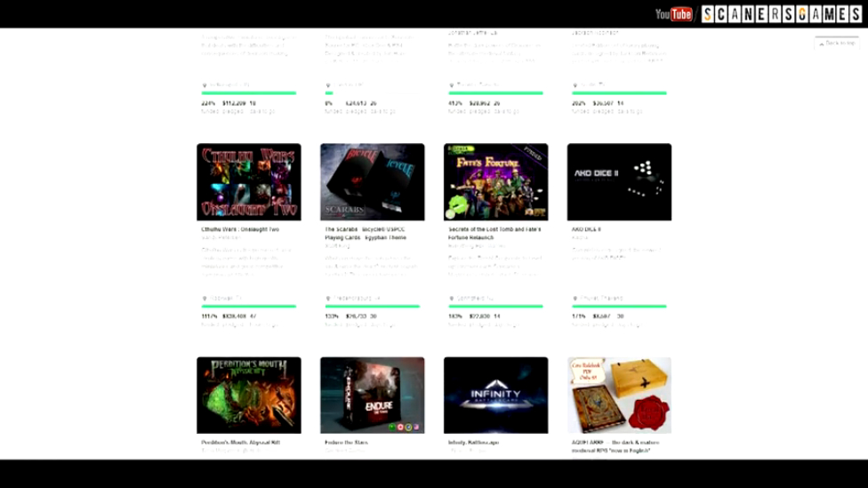Click the Cthulhu Wars : Onslaught Two title
This screenshot has height=488, width=868.
pyautogui.click(x=240, y=229)
